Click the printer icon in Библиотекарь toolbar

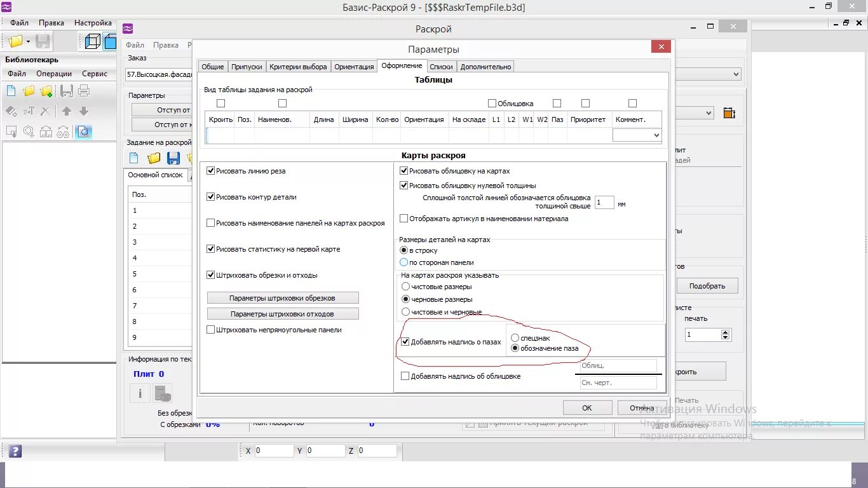tap(83, 91)
